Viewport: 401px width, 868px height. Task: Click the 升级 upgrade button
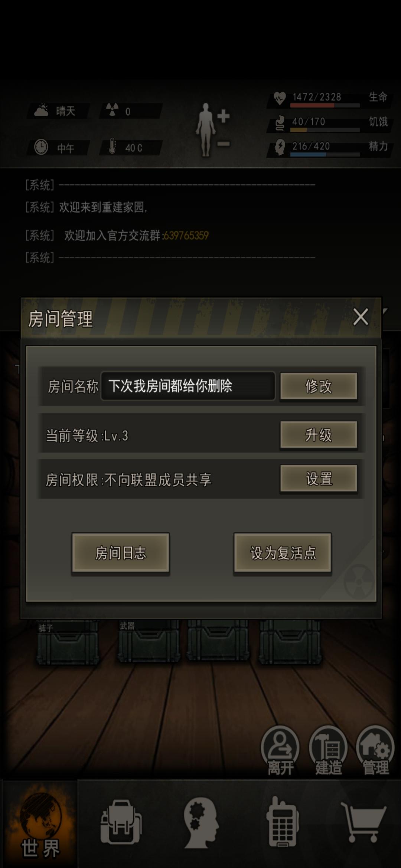tap(319, 435)
